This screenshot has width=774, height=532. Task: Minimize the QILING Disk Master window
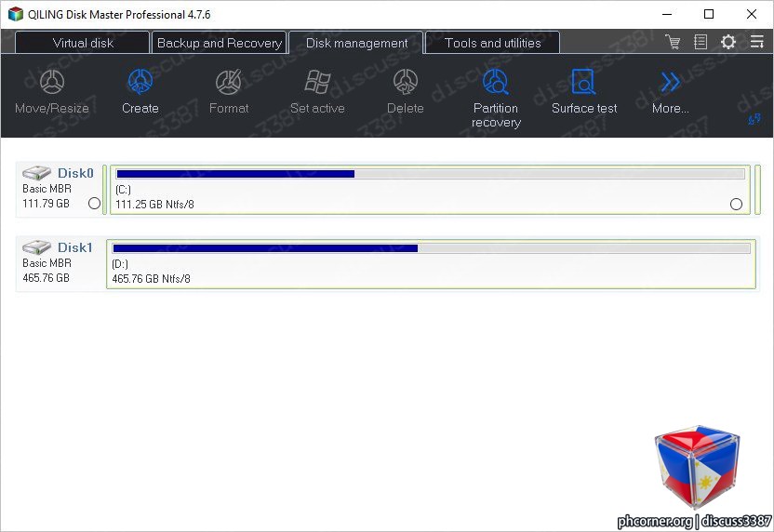click(x=667, y=14)
